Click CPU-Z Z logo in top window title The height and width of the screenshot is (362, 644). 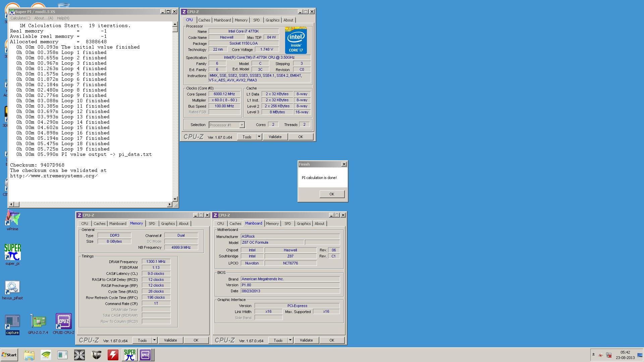tap(184, 12)
